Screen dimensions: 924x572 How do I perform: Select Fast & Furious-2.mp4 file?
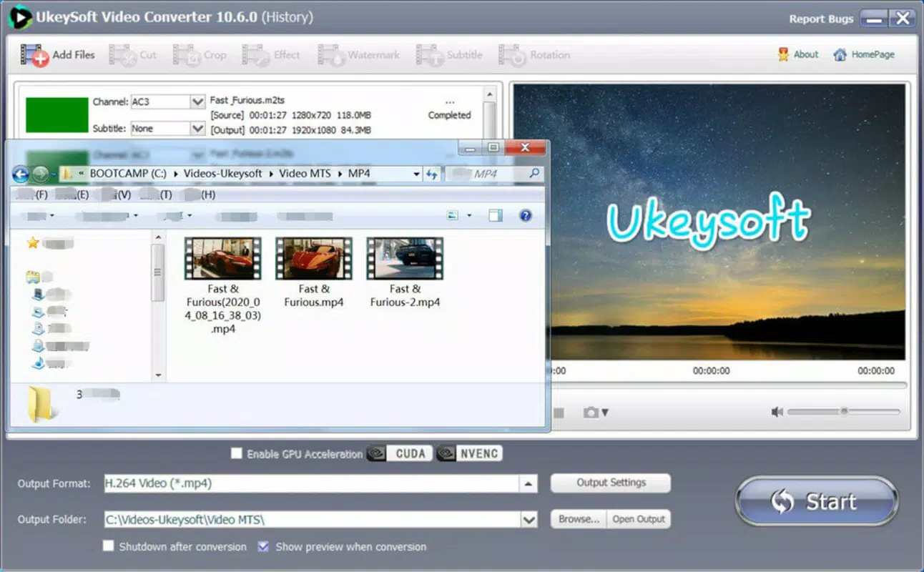coord(405,272)
